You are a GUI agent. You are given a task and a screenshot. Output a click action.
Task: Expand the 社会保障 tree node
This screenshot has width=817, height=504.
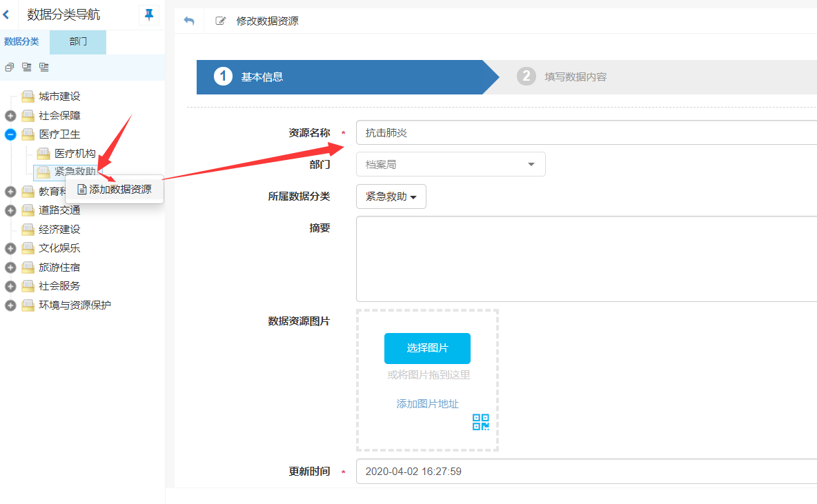(x=10, y=116)
